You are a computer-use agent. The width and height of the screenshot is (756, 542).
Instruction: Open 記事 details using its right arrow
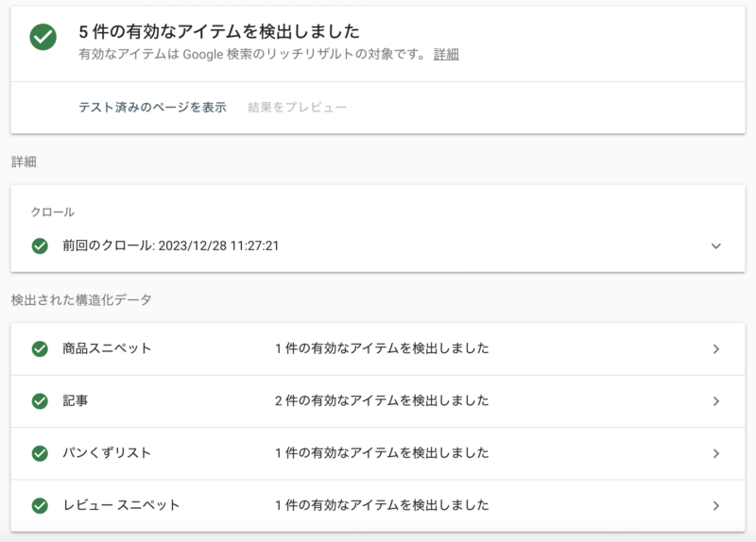pos(715,400)
